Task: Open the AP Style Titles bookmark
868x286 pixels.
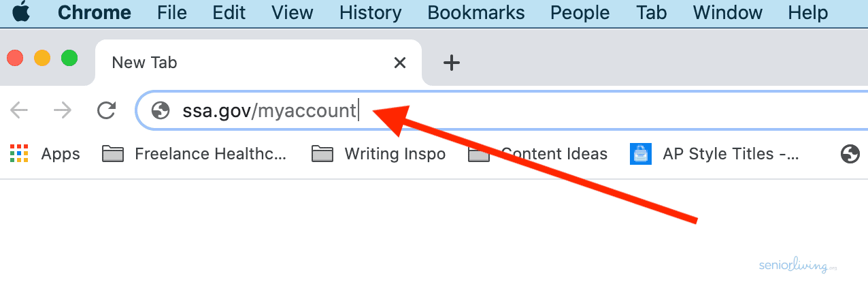Action: pos(714,155)
